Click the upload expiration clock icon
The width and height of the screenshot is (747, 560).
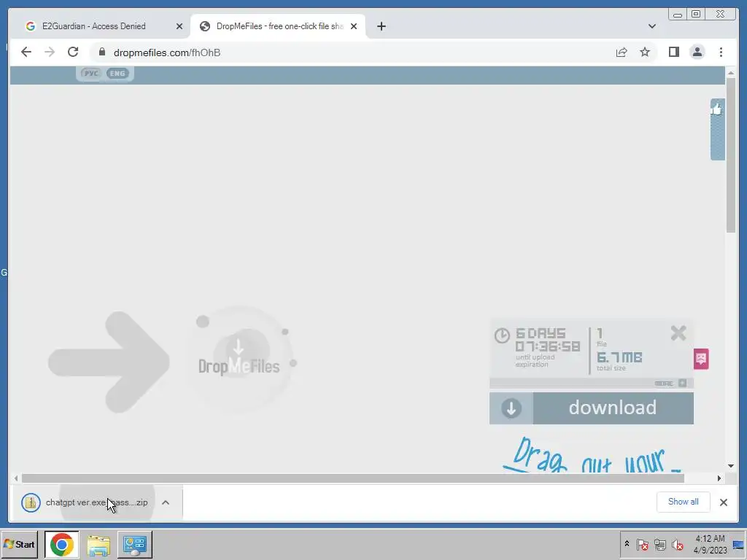[x=502, y=335]
